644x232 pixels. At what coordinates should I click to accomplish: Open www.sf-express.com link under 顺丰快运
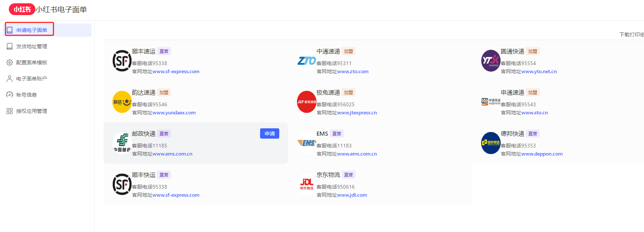pos(176,195)
